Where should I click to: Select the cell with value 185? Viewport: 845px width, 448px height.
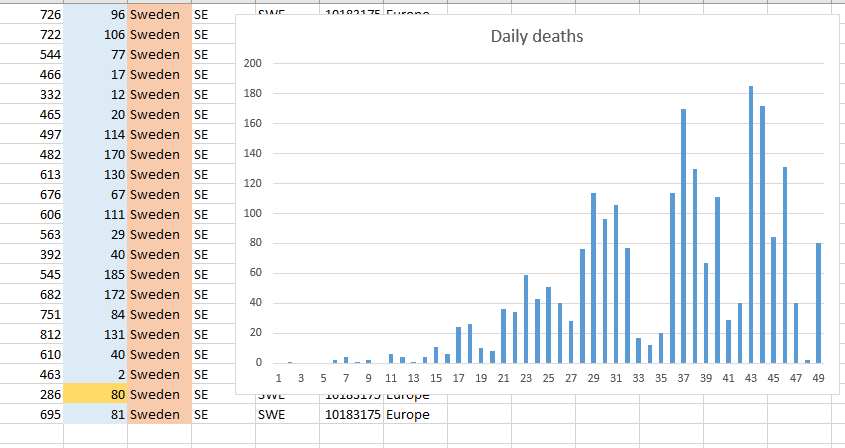95,274
